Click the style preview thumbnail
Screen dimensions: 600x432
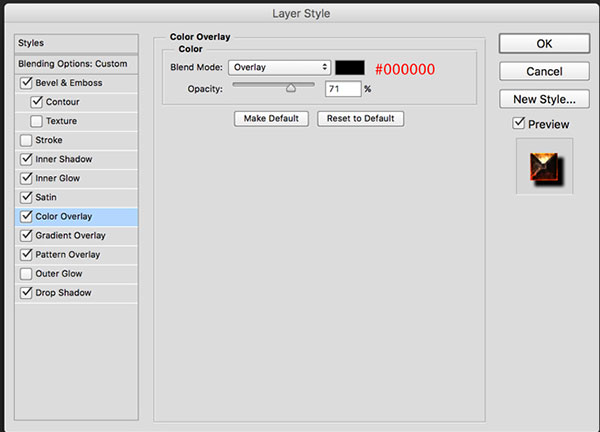545,167
